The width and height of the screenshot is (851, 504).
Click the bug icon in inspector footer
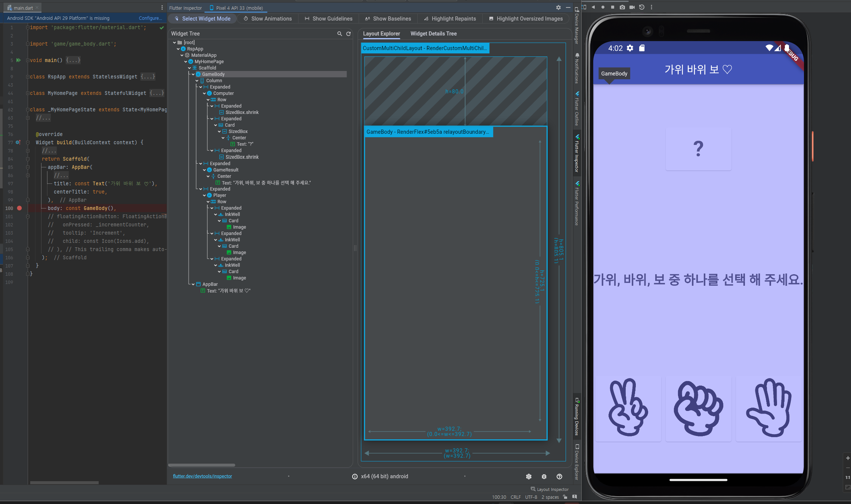tap(544, 476)
